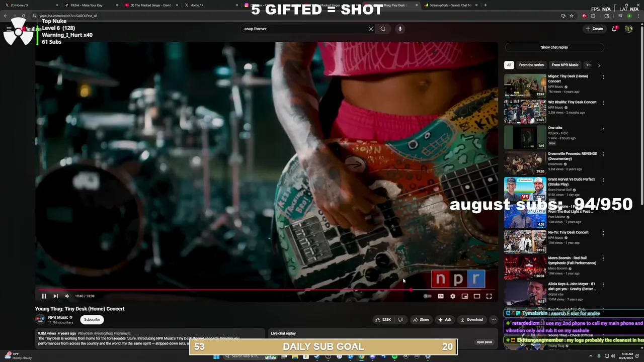Open YouTube notifications bell

pyautogui.click(x=614, y=29)
